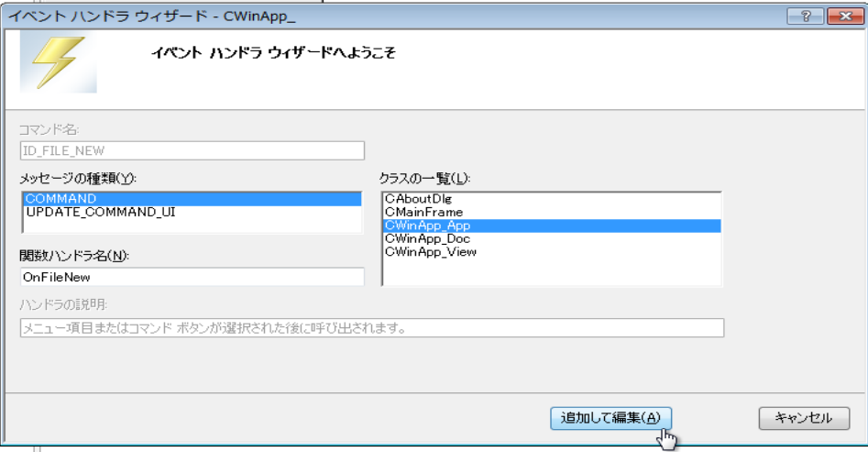Select UPDATE_COMMAND_UI message type
This screenshot has width=868, height=452.
pyautogui.click(x=192, y=212)
